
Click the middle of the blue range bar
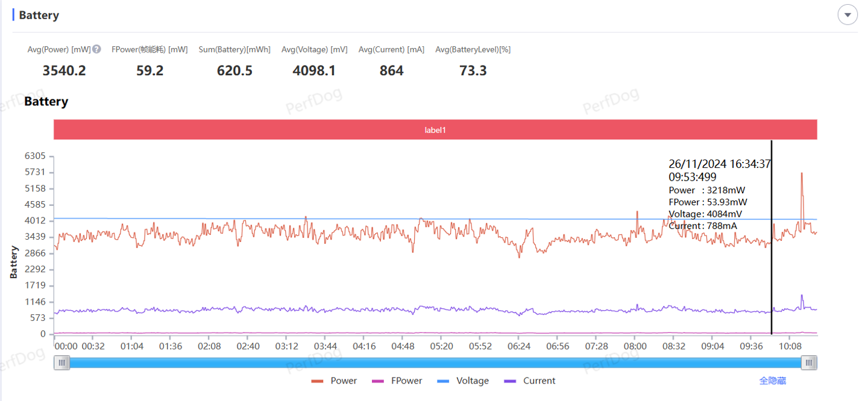[x=435, y=362]
